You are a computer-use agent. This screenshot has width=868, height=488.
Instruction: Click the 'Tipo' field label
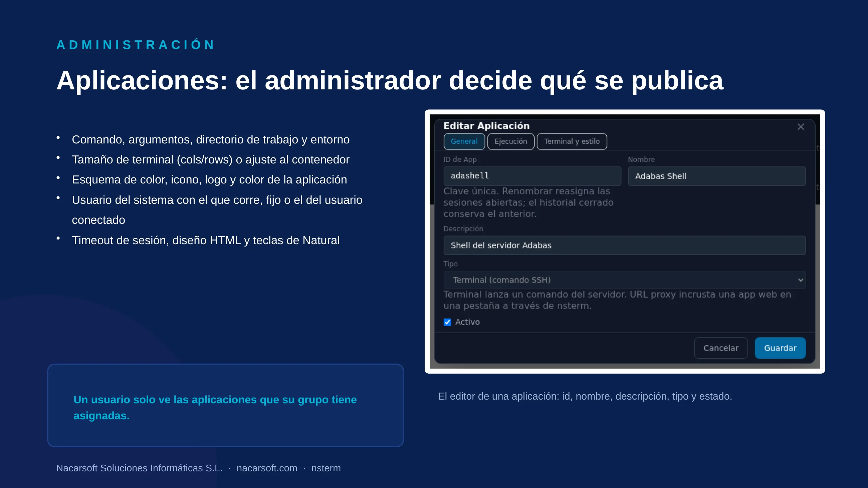click(x=450, y=264)
